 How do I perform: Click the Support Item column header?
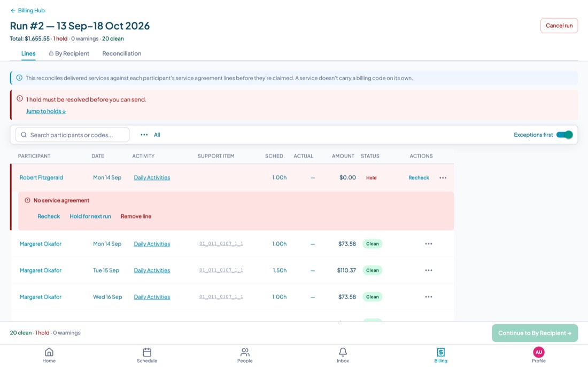[216, 156]
